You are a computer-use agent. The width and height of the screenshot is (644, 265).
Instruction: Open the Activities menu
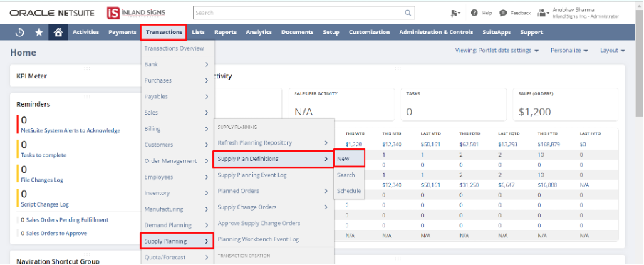tap(85, 32)
